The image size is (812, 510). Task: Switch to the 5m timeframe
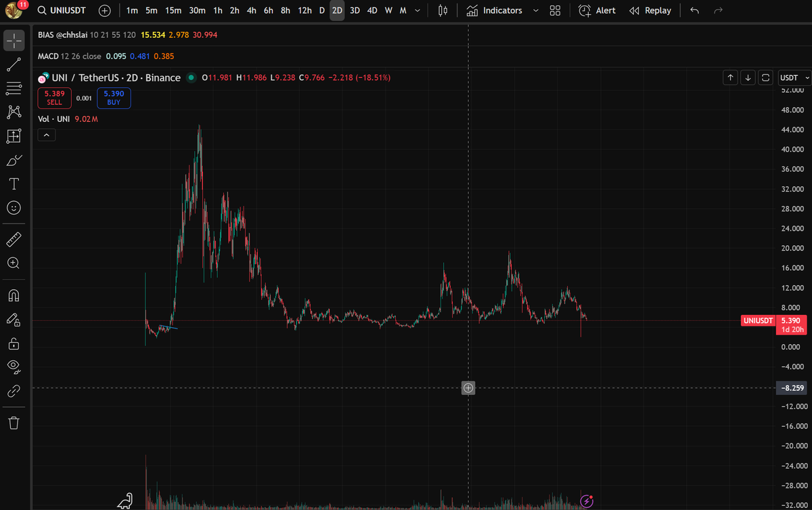tap(152, 11)
